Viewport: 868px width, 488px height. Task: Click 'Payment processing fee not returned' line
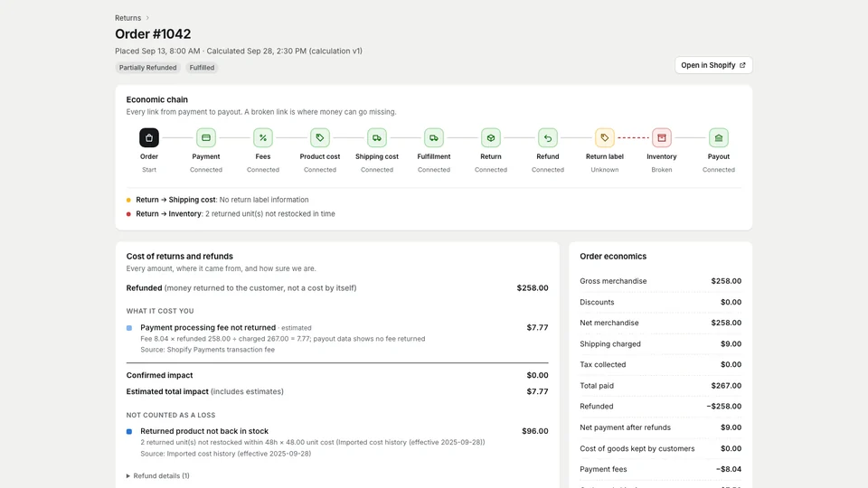coord(208,327)
